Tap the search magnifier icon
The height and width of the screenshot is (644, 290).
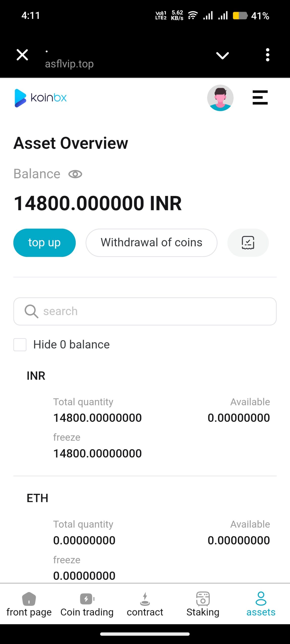tap(31, 311)
